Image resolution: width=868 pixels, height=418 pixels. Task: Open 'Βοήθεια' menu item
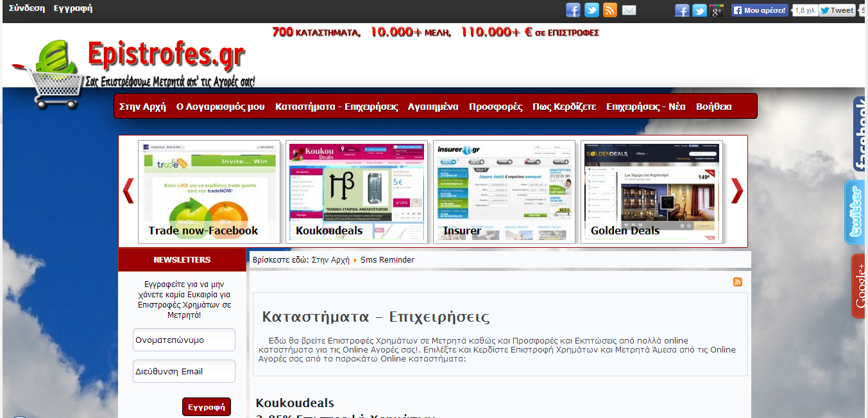click(x=714, y=107)
